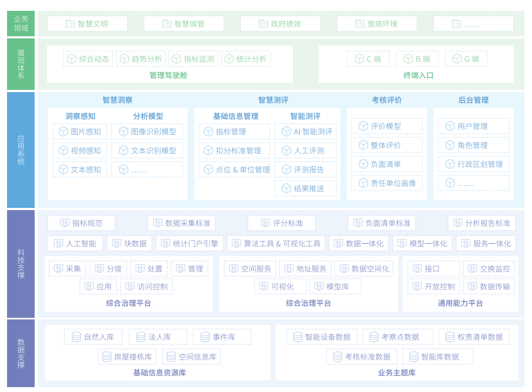Click the 负面清单标准 box

(382, 223)
